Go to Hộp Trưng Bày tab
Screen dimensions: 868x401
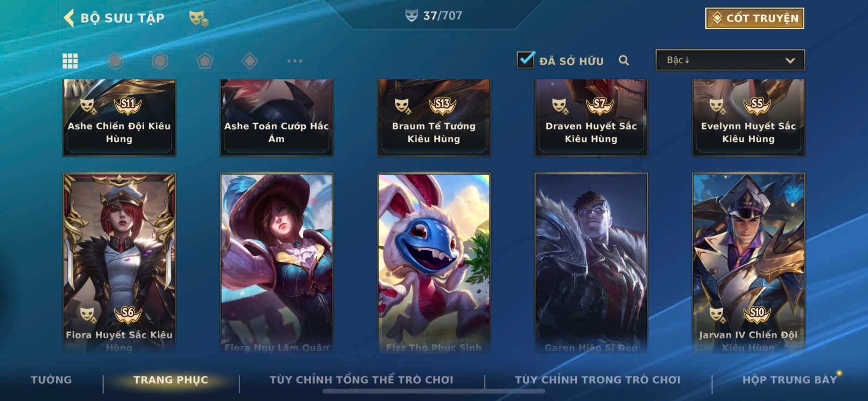pyautogui.click(x=789, y=380)
